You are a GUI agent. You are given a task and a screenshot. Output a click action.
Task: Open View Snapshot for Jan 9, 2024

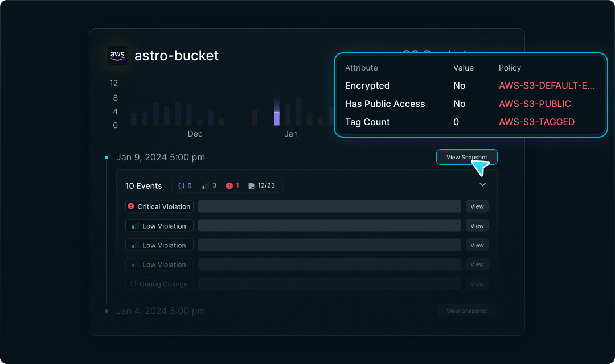(467, 157)
